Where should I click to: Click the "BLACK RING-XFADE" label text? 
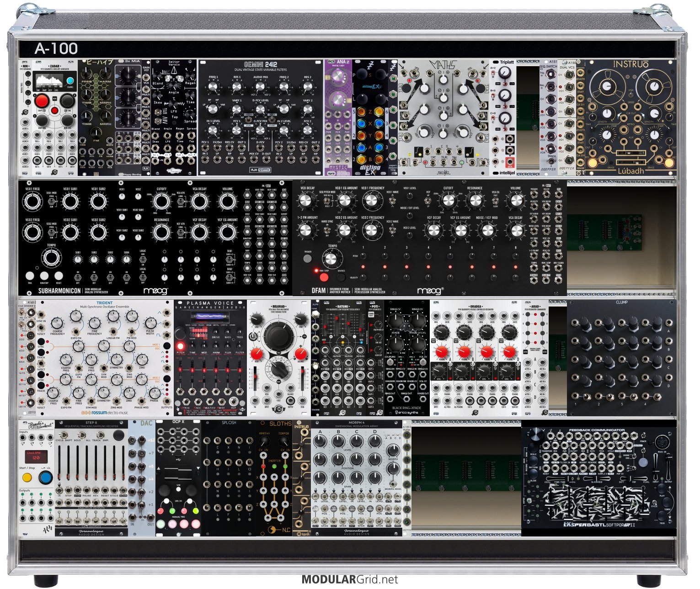pyautogui.click(x=407, y=408)
